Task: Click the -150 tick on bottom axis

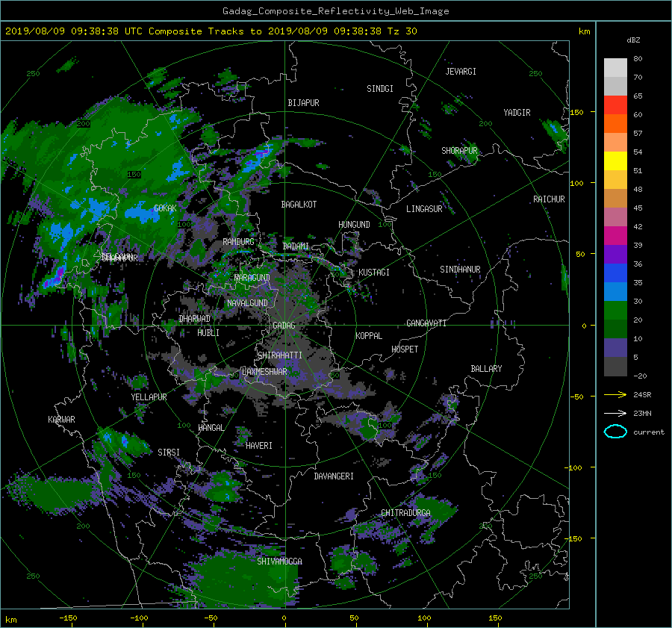Action: tap(68, 618)
